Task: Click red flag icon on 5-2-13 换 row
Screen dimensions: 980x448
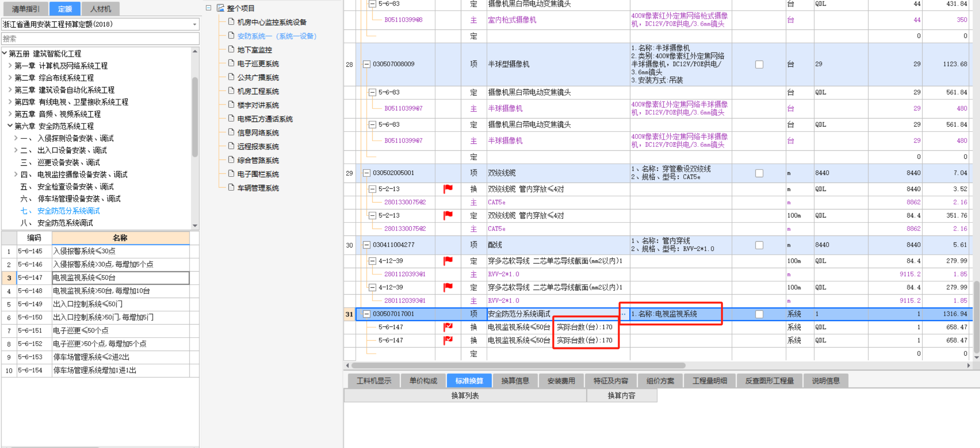Action: (447, 189)
